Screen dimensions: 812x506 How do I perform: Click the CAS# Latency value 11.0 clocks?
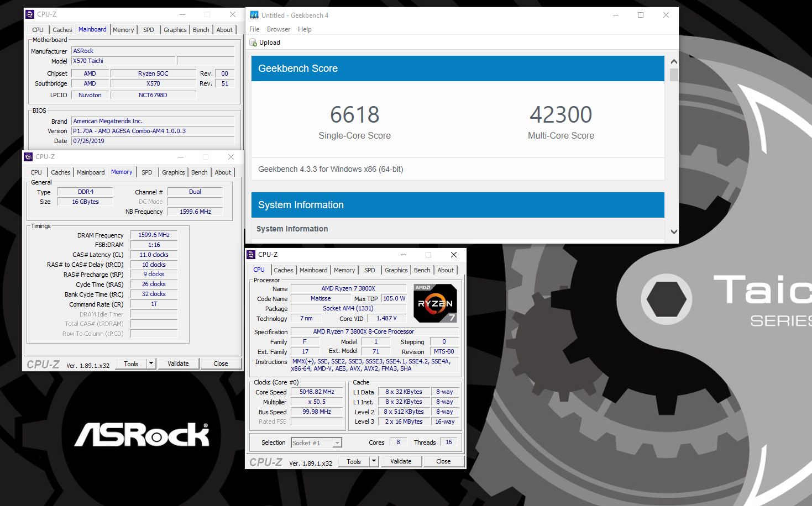point(154,255)
